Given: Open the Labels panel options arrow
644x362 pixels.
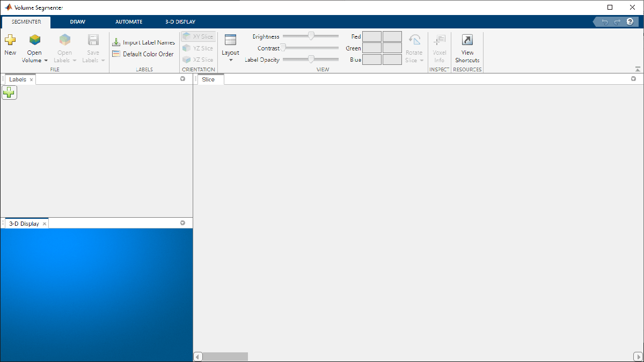Looking at the screenshot, I should (x=182, y=79).
